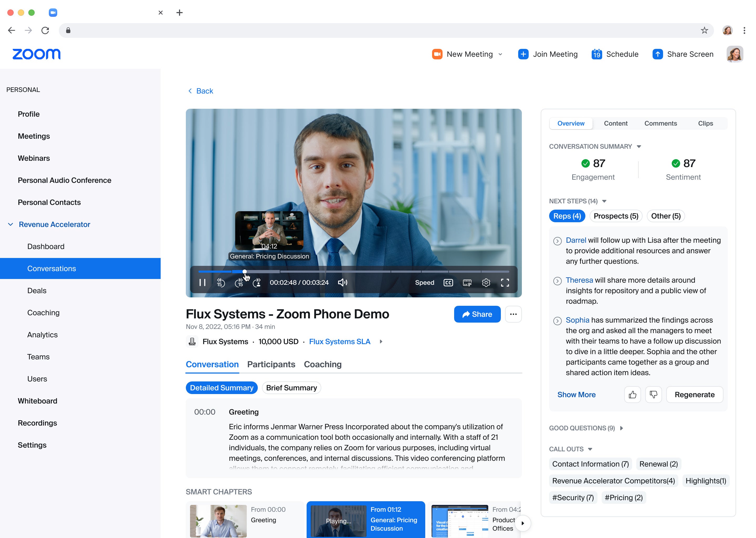
Task: Open the more options ellipsis button
Action: [x=513, y=314]
